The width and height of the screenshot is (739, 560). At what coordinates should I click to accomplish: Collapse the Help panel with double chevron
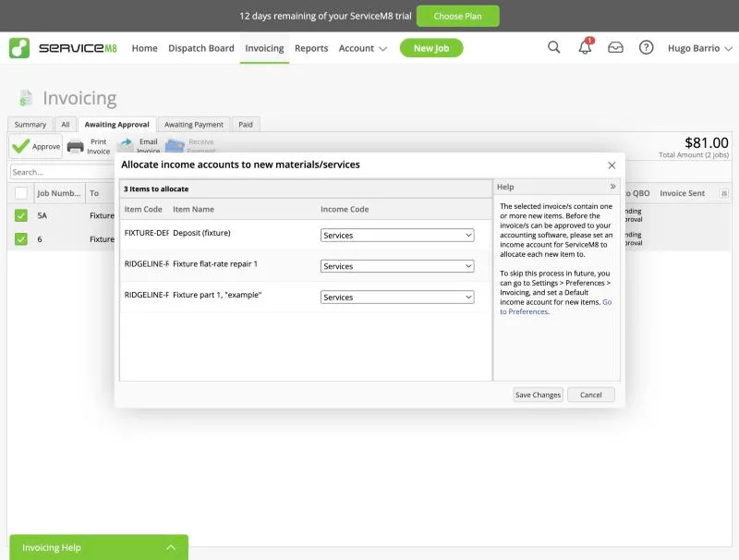[x=612, y=187]
